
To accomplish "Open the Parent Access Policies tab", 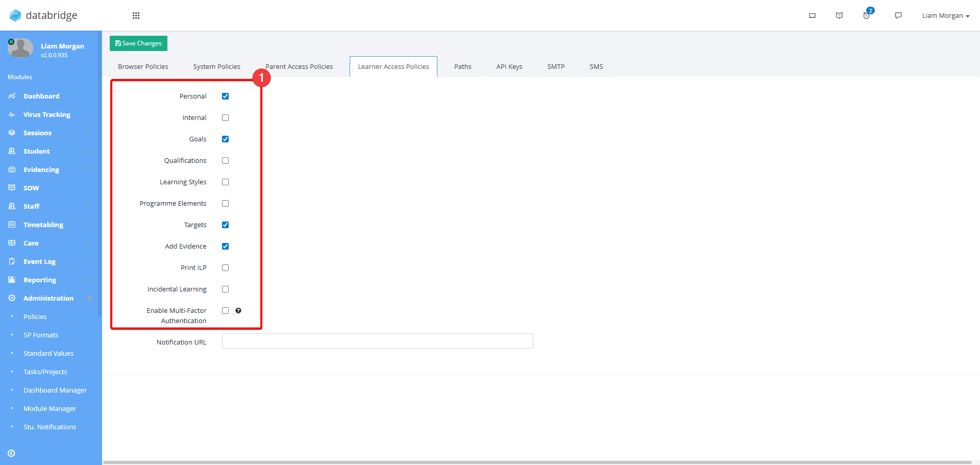I will click(x=299, y=66).
